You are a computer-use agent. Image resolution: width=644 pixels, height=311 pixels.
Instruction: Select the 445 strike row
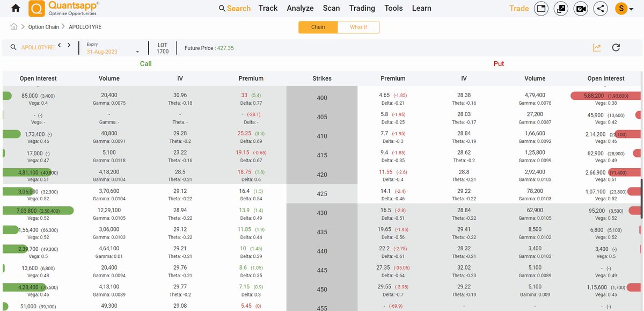[322, 271]
